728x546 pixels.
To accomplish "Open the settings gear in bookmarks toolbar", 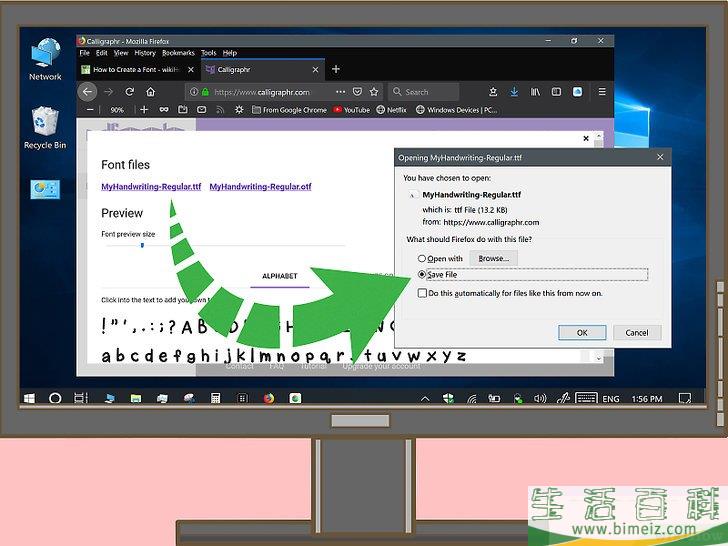I will click(x=239, y=110).
